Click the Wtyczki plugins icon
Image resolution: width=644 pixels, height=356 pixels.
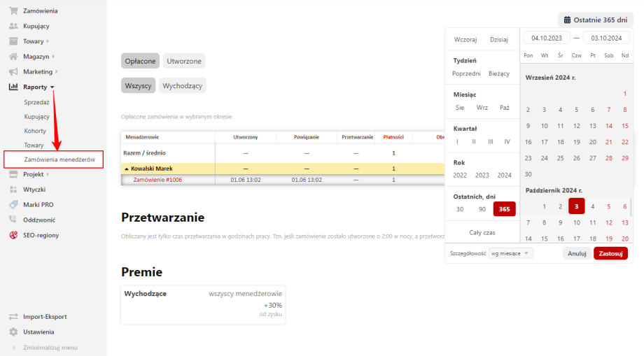point(13,189)
